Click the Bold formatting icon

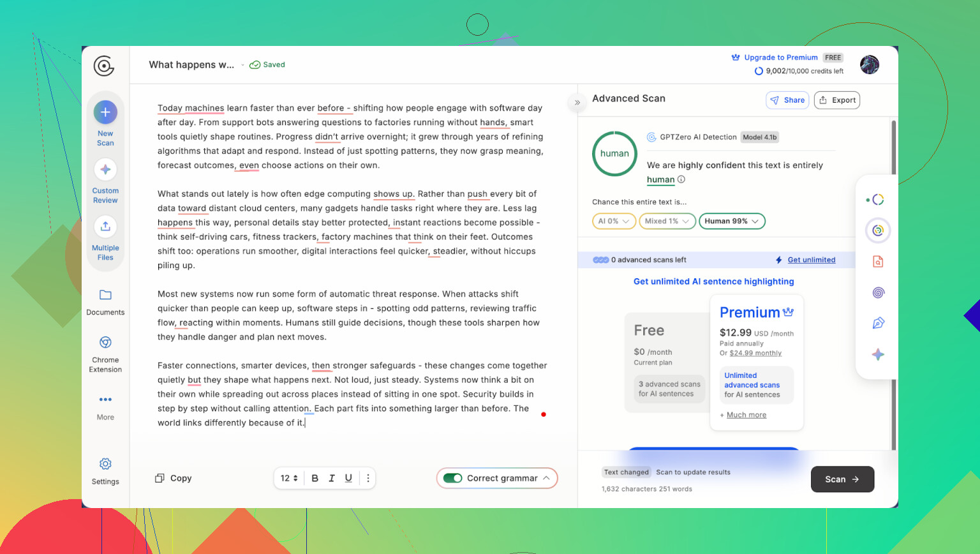(315, 478)
